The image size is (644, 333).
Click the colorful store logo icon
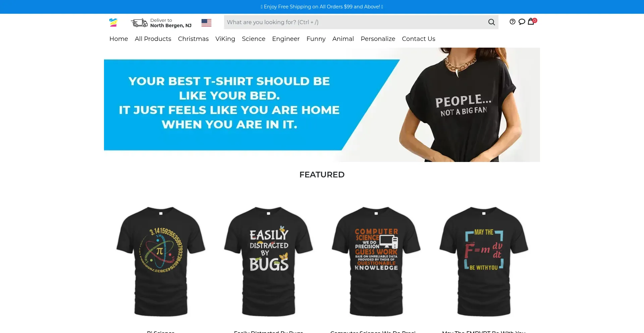(x=113, y=22)
